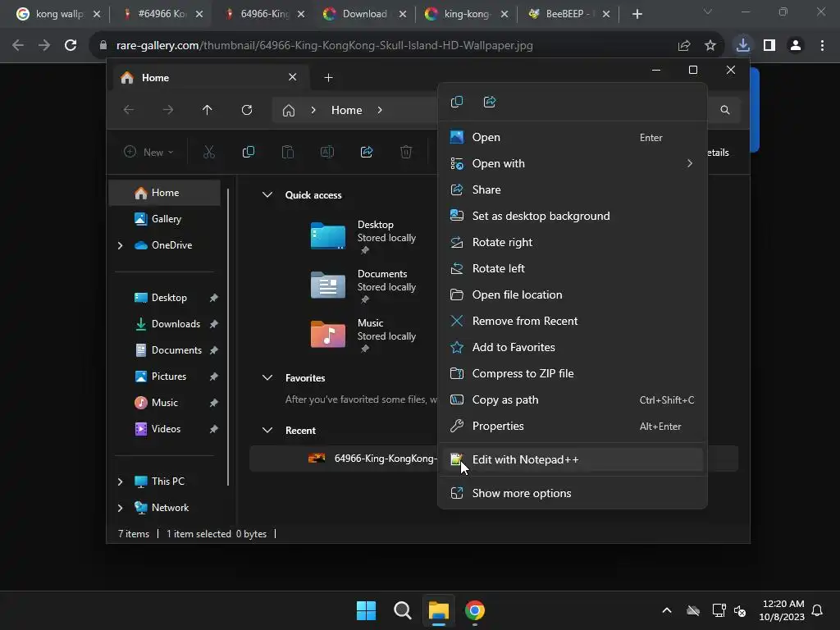Open the Desktop folder in Quick access

tap(364, 236)
